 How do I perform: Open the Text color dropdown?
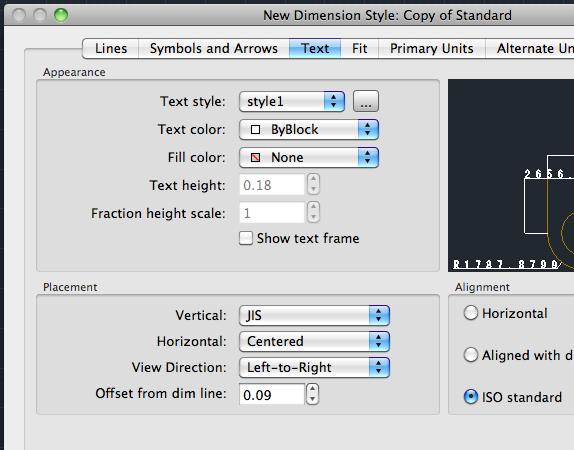click(309, 129)
